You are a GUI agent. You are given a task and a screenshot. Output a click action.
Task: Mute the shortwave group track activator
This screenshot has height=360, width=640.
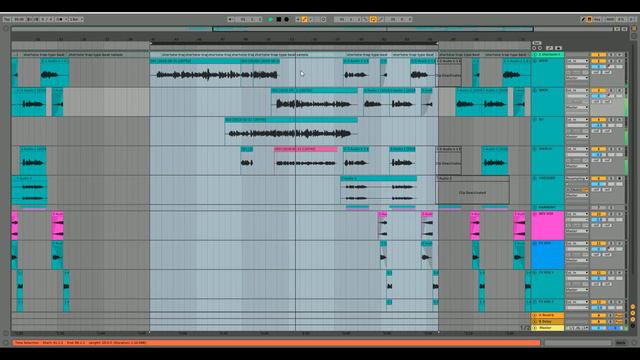pyautogui.click(x=598, y=54)
